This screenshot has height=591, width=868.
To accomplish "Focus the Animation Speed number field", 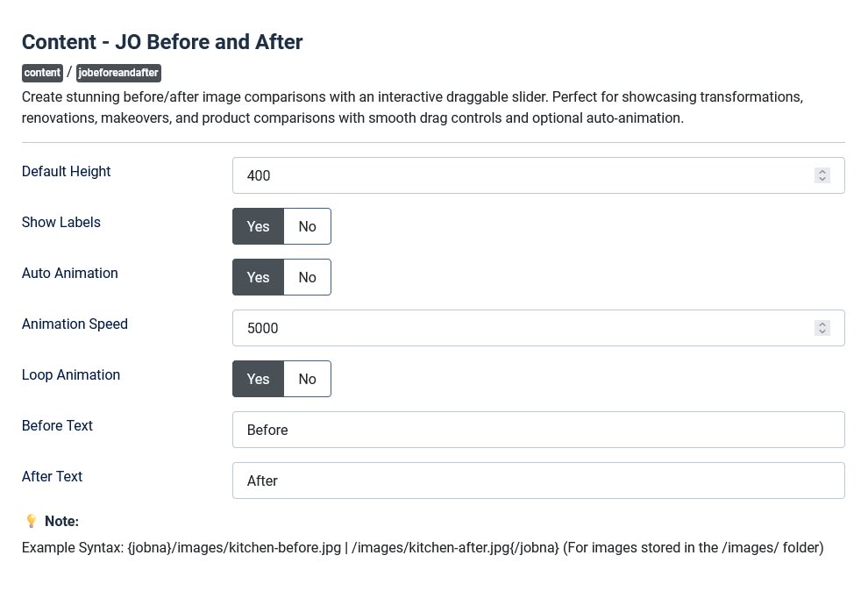I will (517, 328).
